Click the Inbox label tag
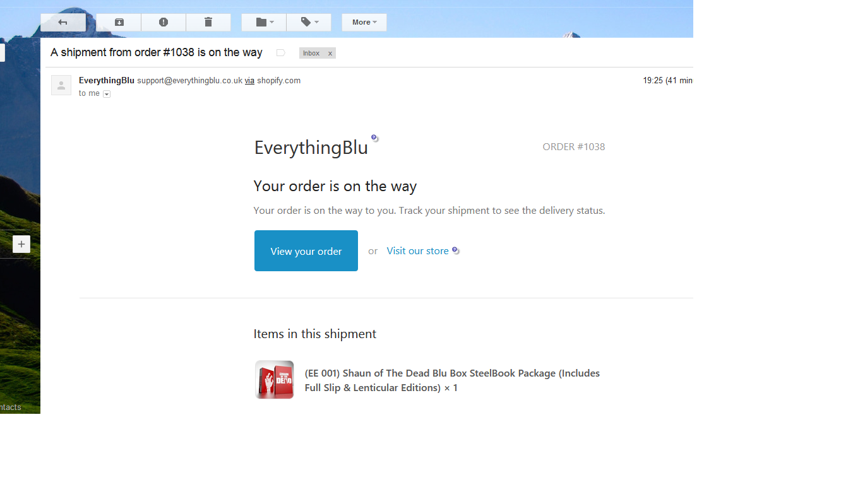853x504 pixels. tap(311, 54)
